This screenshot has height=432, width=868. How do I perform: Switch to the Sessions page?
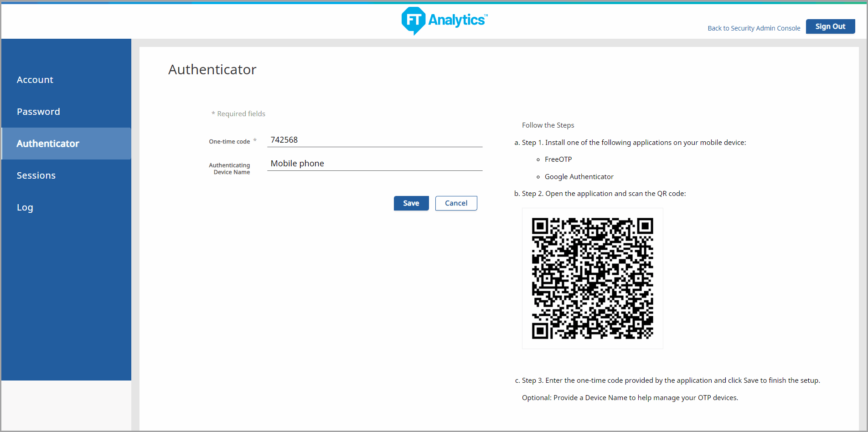[x=36, y=175]
